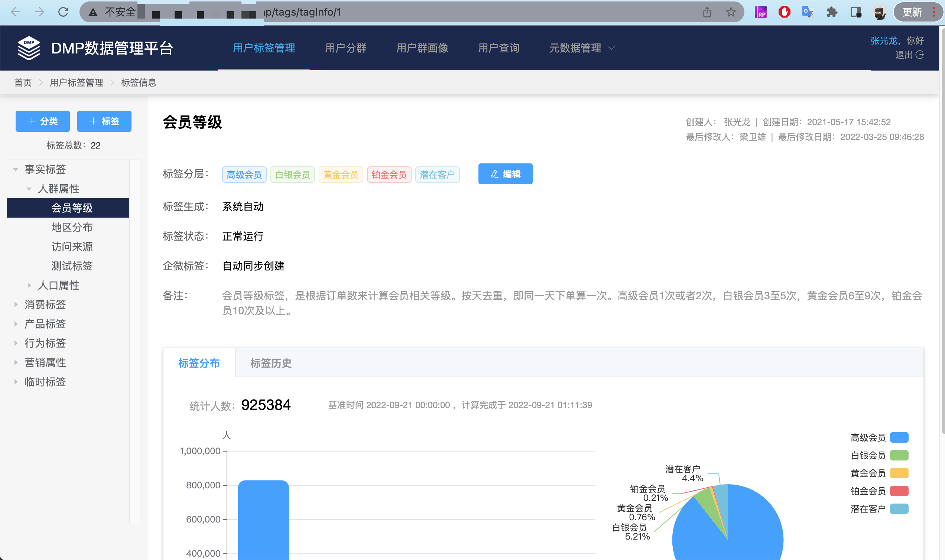The width and height of the screenshot is (945, 560).
Task: Click 用户标签管理 breadcrumb link
Action: coord(76,83)
